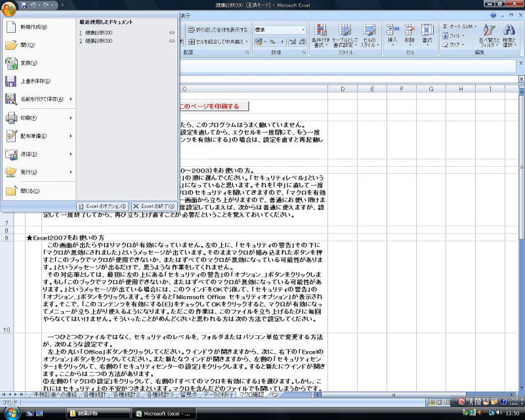Toggle 折り返して全体を表示する wrap text

pyautogui.click(x=218, y=30)
